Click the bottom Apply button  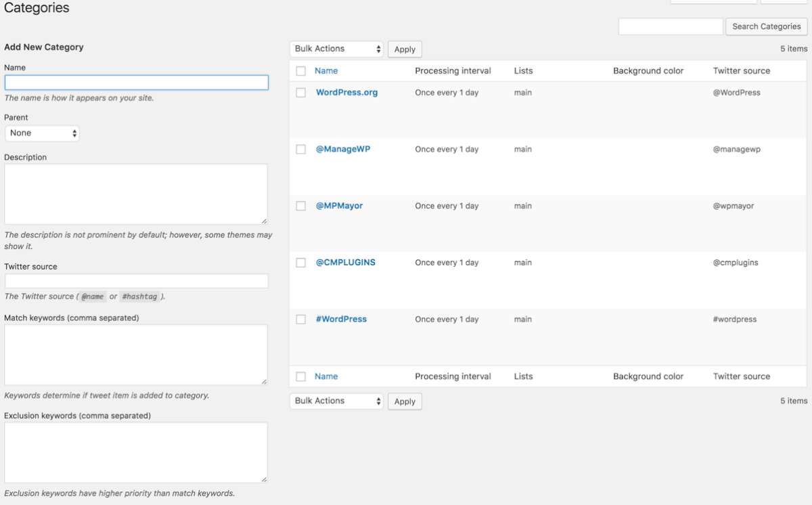(405, 401)
